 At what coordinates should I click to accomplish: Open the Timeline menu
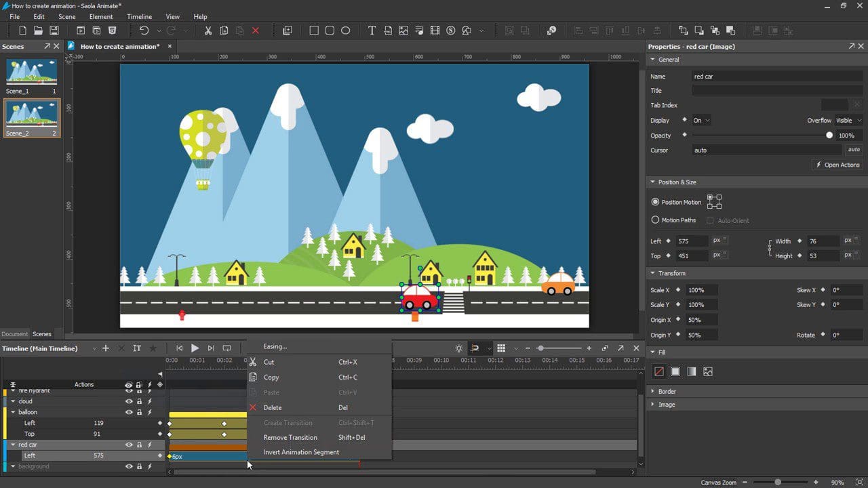138,16
